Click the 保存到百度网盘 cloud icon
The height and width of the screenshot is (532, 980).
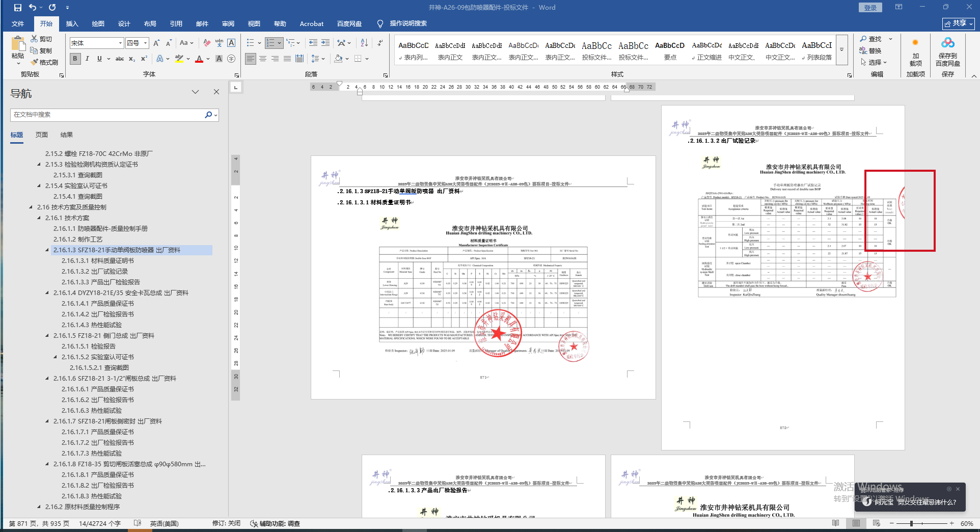948,43
